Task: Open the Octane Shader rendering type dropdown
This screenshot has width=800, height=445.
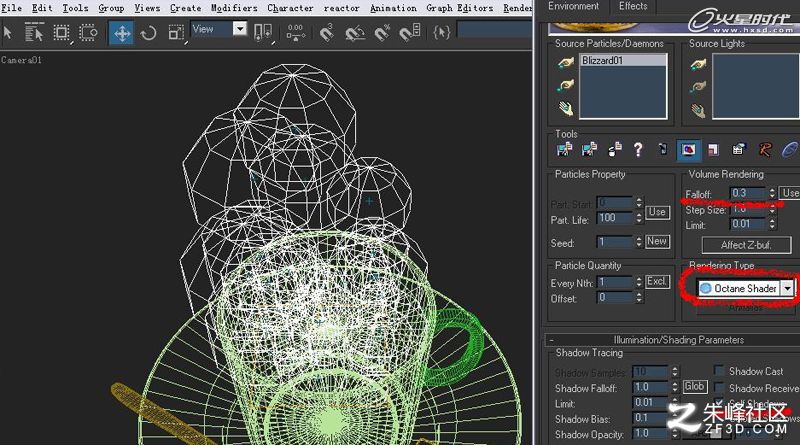Action: (788, 288)
